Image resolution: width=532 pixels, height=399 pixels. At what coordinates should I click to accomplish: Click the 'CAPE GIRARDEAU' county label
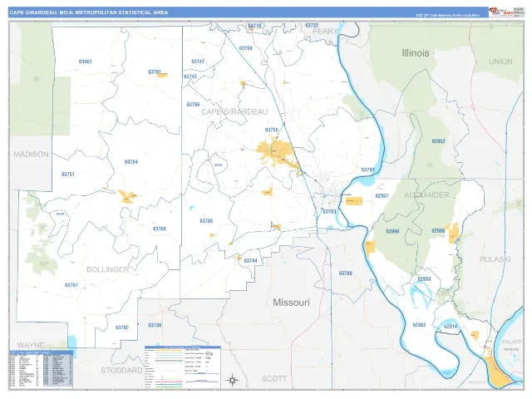pyautogui.click(x=234, y=111)
